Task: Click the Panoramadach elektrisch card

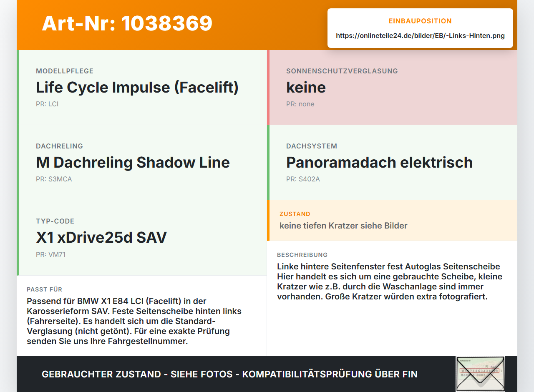Action: (x=392, y=162)
